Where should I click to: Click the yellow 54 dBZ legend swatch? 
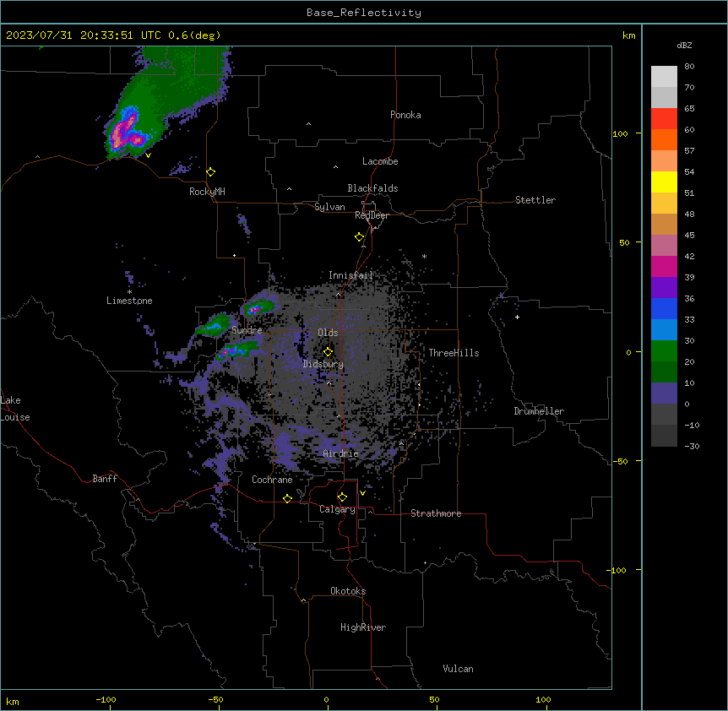(664, 182)
